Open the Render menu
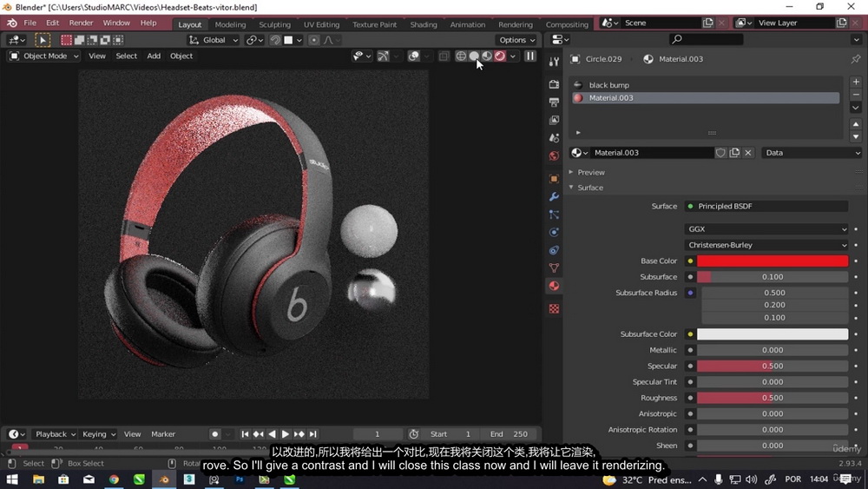Screen dimensions: 868x489 point(81,23)
